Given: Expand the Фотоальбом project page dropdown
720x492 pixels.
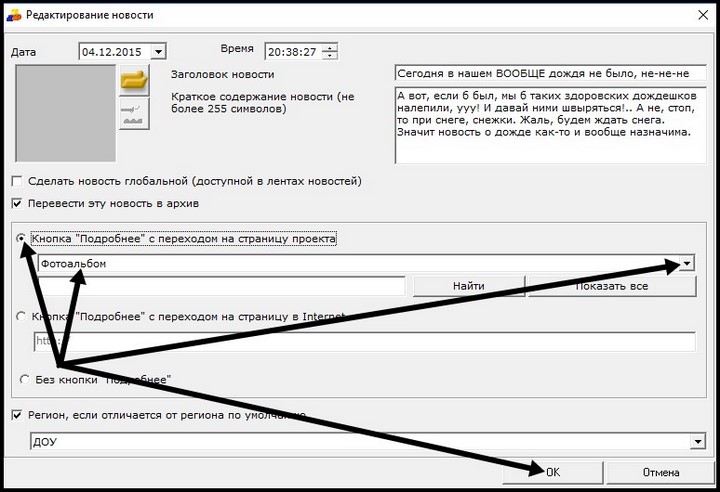Looking at the screenshot, I should (688, 263).
